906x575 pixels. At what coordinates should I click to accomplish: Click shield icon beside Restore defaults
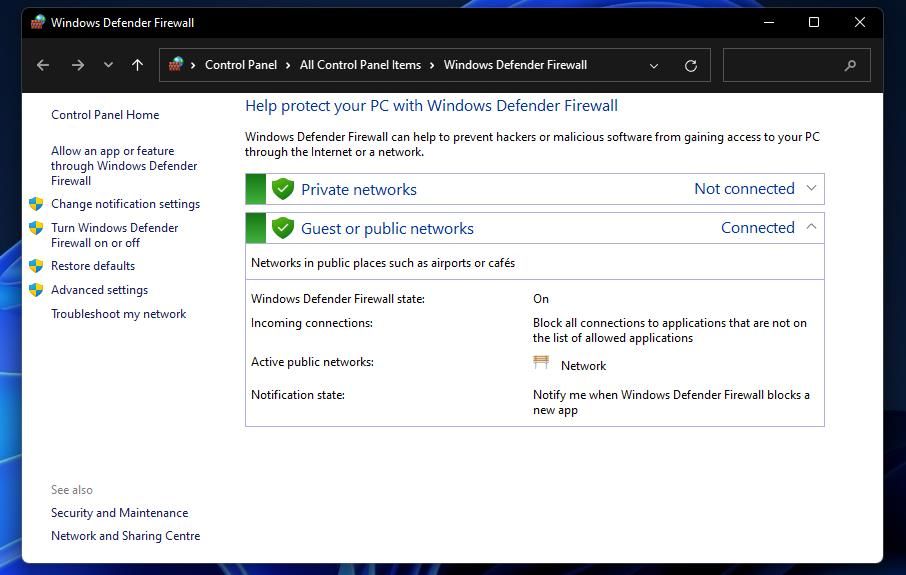[x=36, y=266]
